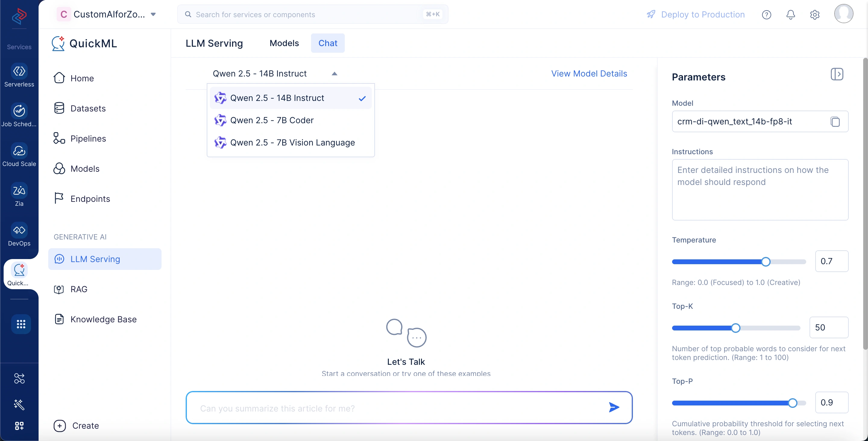Send the message with the arrow icon
868x441 pixels.
tap(614, 407)
